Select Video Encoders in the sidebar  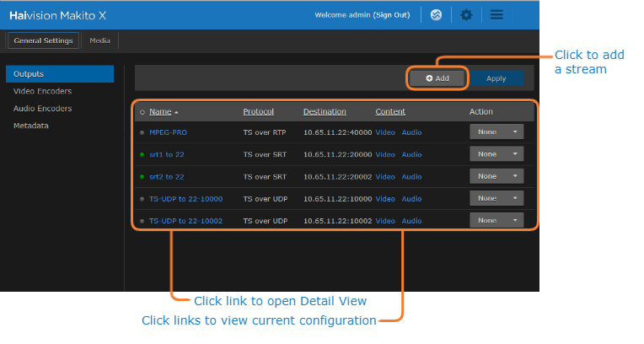(x=42, y=91)
